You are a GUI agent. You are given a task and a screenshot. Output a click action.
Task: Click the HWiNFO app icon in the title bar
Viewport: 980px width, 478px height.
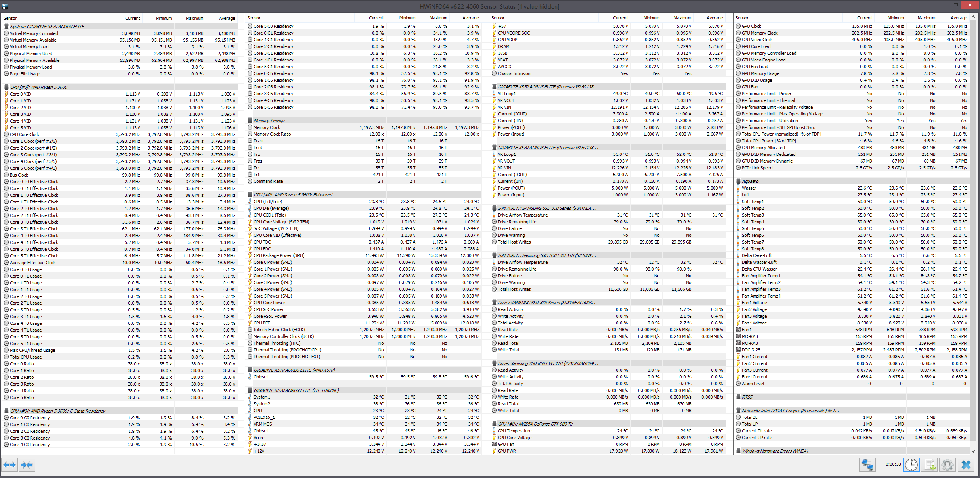[x=5, y=6]
